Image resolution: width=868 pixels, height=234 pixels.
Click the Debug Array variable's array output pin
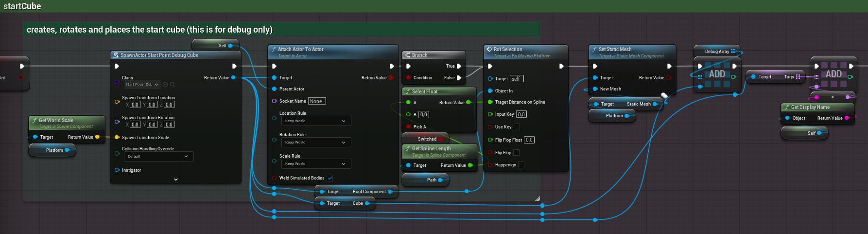pyautogui.click(x=733, y=52)
